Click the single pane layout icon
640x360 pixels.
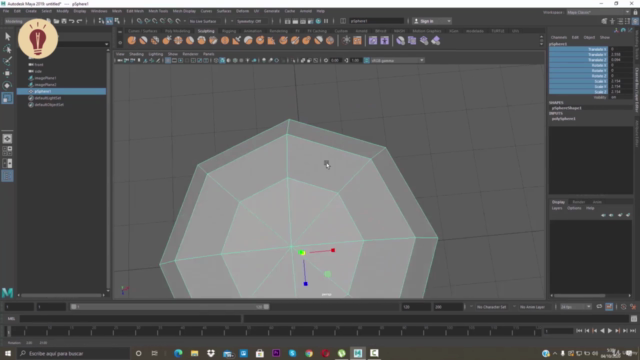pyautogui.click(x=7, y=139)
